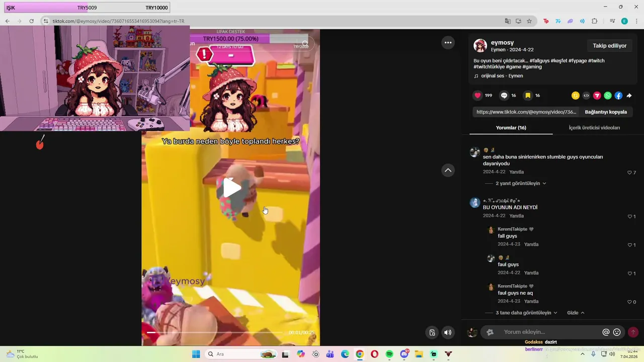The width and height of the screenshot is (644, 362).
Task: Open the red 'Tp' browser extension
Action: [x=546, y=21]
